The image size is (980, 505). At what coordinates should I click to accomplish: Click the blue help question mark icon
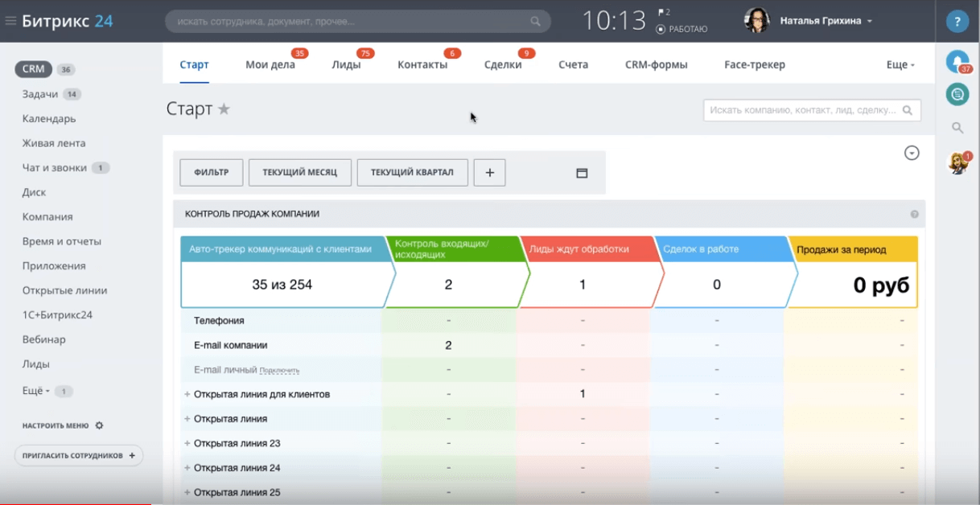(957, 22)
